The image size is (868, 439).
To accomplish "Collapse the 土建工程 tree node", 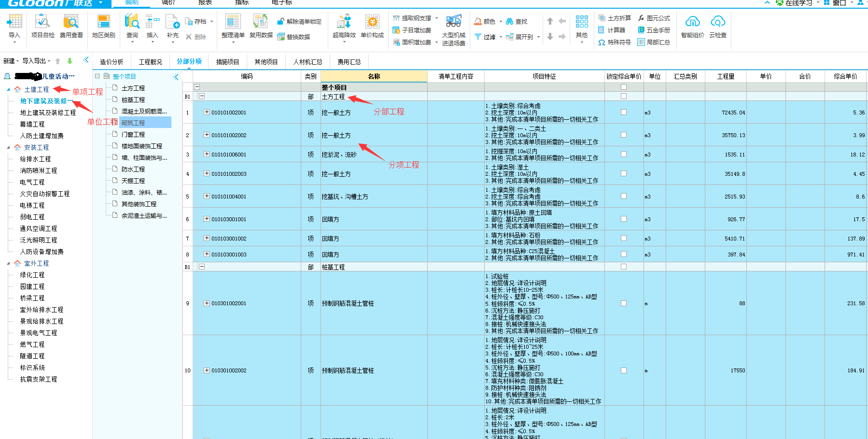I will click(x=8, y=89).
